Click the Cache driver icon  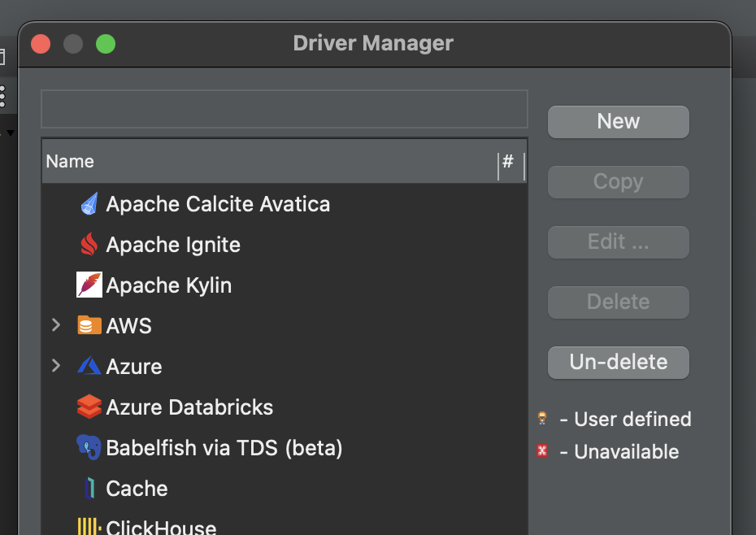(89, 489)
